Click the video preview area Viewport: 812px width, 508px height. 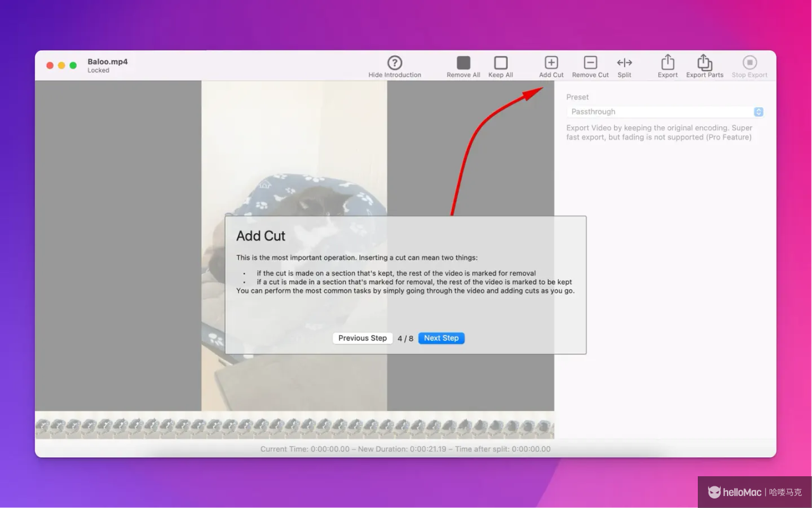[294, 246]
